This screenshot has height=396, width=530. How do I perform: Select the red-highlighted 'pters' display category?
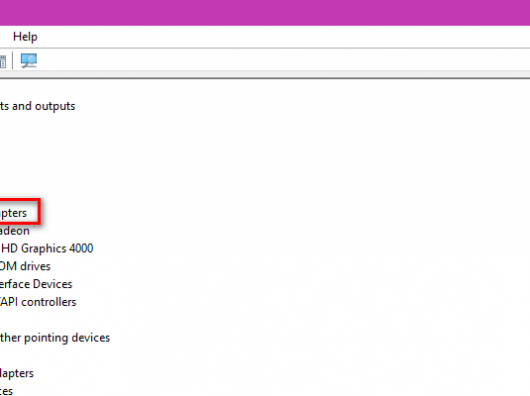[x=13, y=213]
